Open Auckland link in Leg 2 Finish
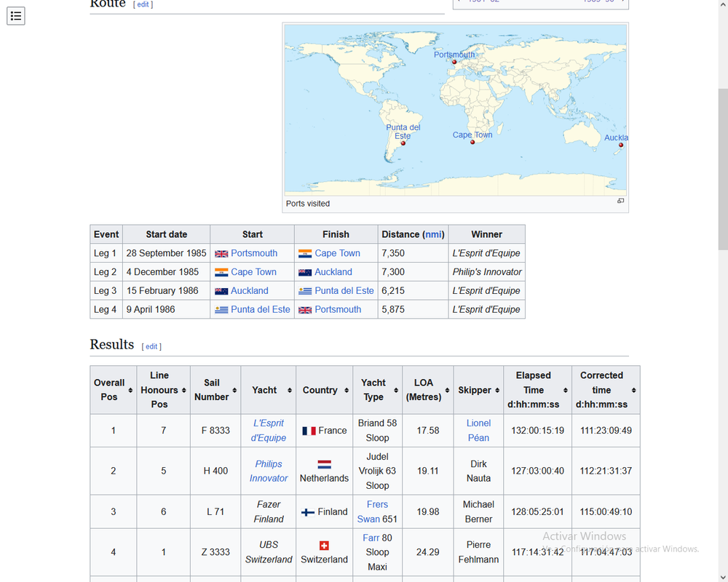 pyautogui.click(x=333, y=272)
